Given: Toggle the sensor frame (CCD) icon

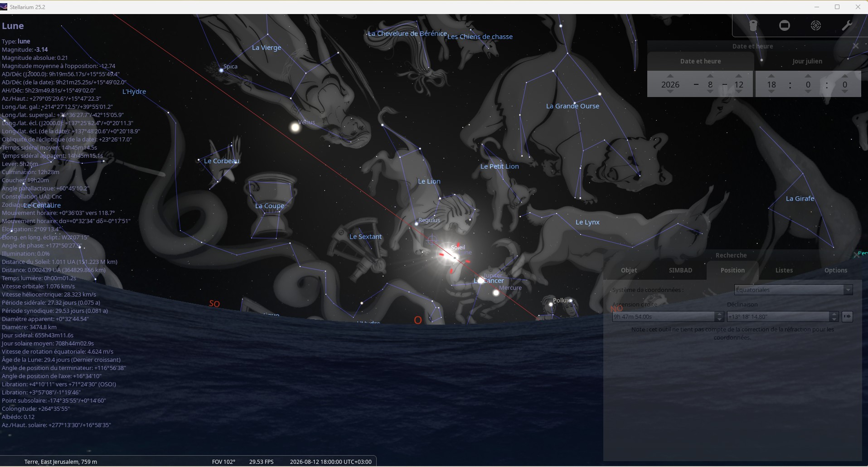Looking at the screenshot, I should (784, 25).
